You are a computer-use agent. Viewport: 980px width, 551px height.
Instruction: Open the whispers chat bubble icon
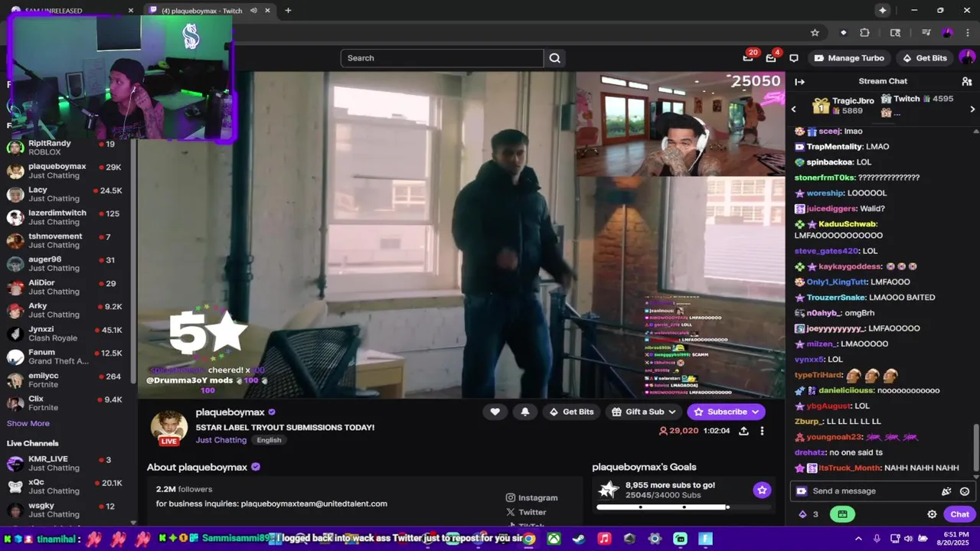point(794,58)
